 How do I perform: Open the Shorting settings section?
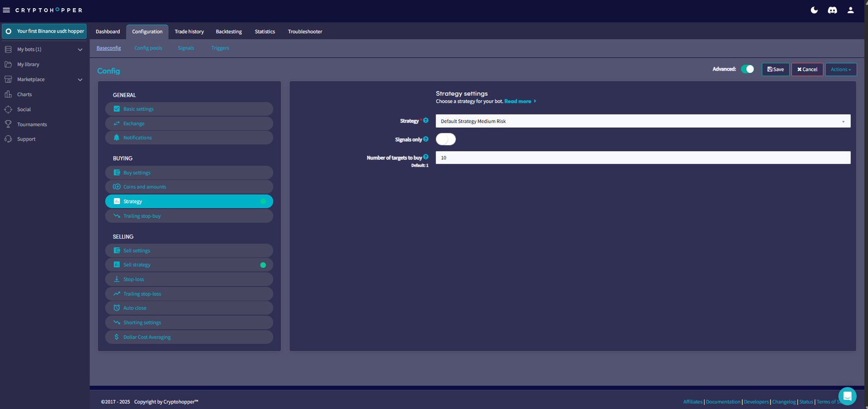(189, 322)
